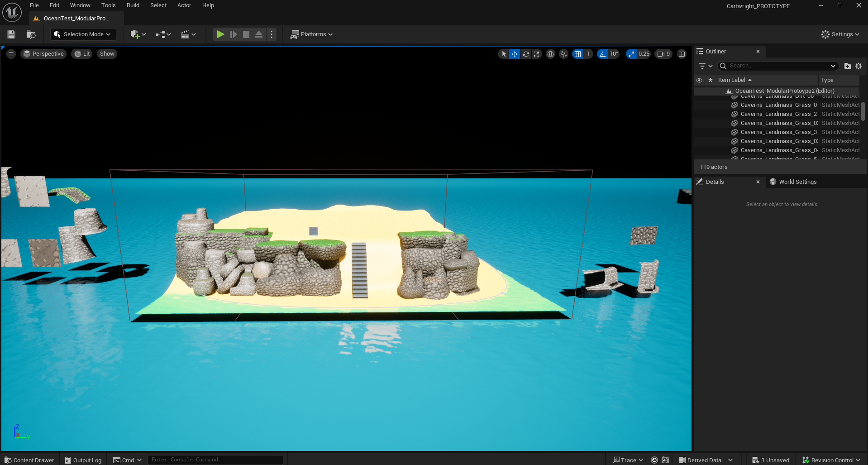Create new folder in Outliner
This screenshot has height=465, width=868.
[848, 66]
